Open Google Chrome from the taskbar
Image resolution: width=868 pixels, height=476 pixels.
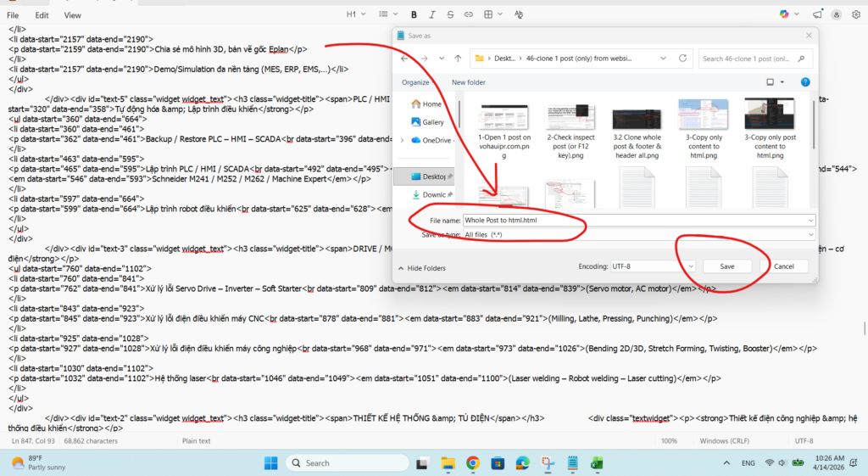tap(473, 463)
